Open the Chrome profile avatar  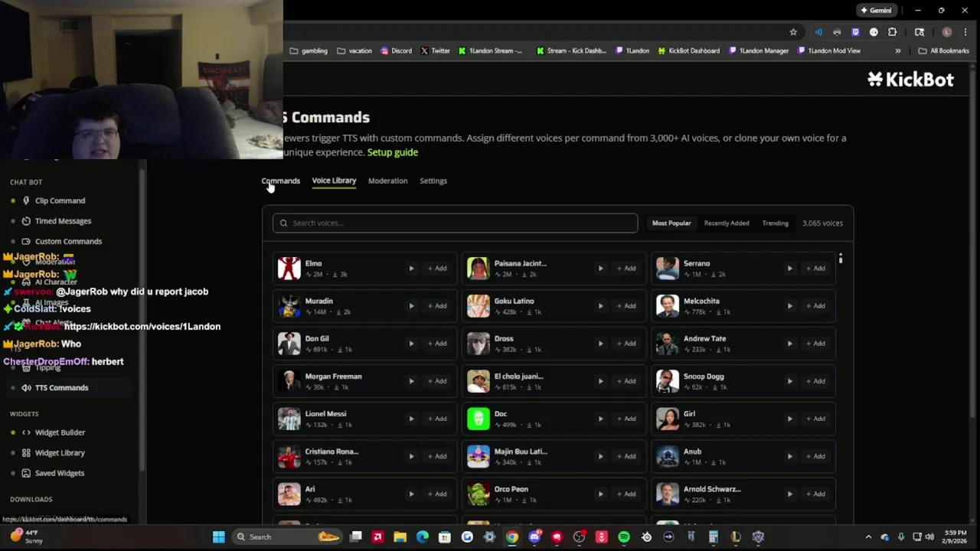(947, 32)
